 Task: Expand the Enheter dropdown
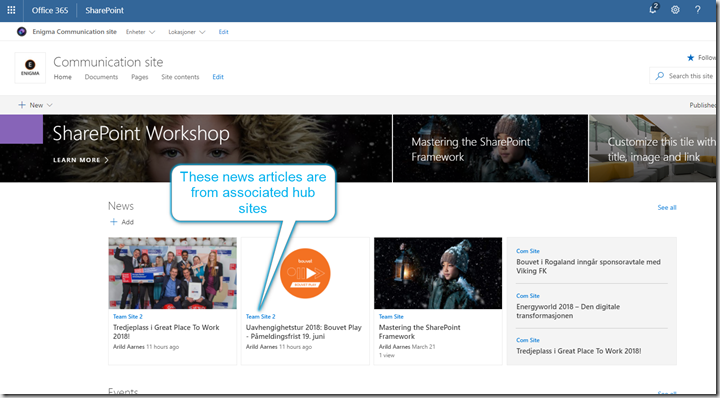point(141,32)
